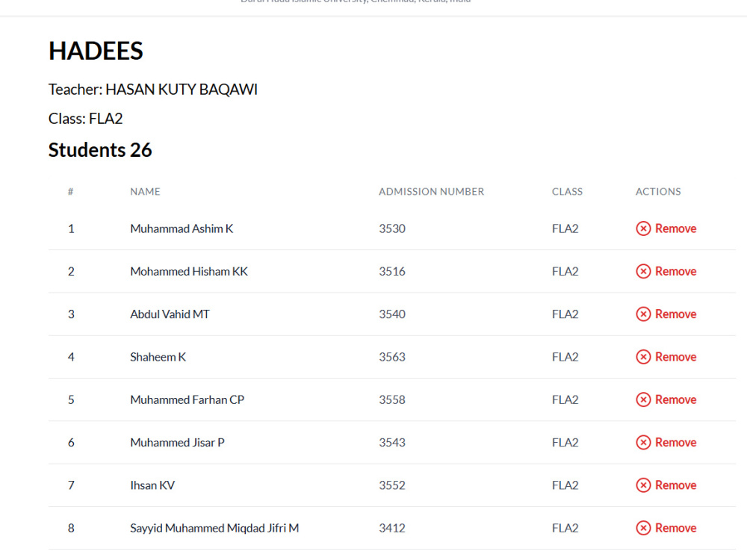Select the name Muhammad Ashim K
Screen dimensions: 747x560
pos(182,228)
